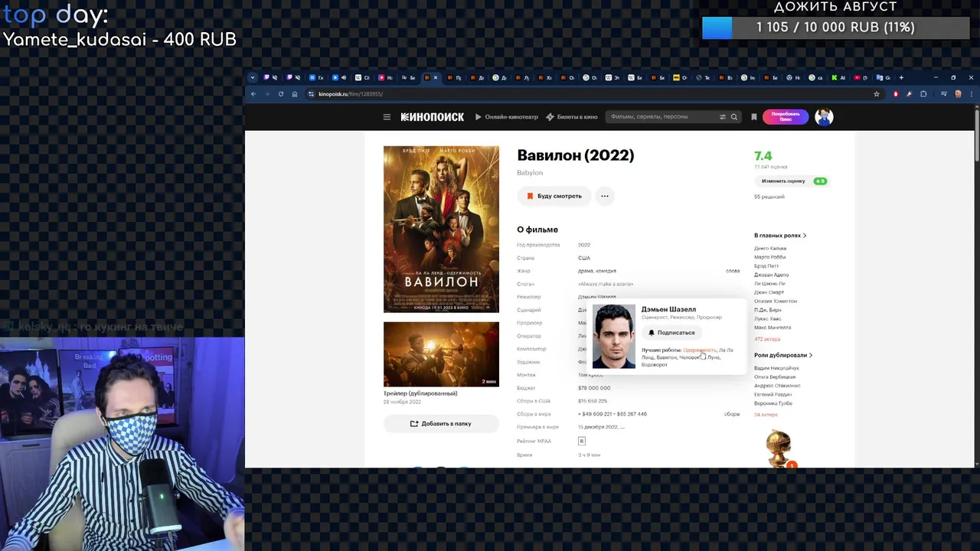The image size is (980, 551).
Task: Click the $78 000 000 budget value
Action: [594, 388]
